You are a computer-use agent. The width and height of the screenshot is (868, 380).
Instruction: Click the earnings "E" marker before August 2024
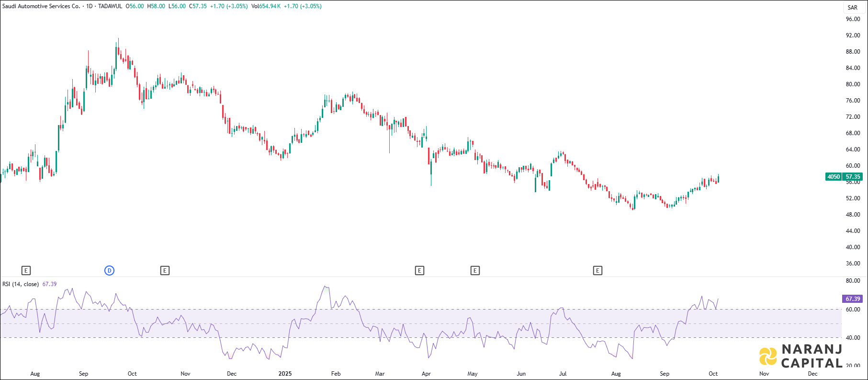coord(26,271)
